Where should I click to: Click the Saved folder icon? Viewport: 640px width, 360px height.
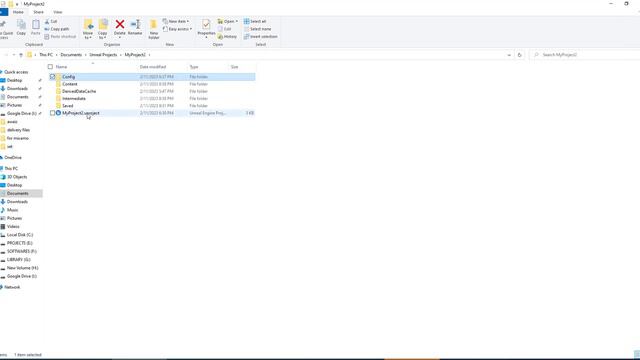pyautogui.click(x=58, y=106)
